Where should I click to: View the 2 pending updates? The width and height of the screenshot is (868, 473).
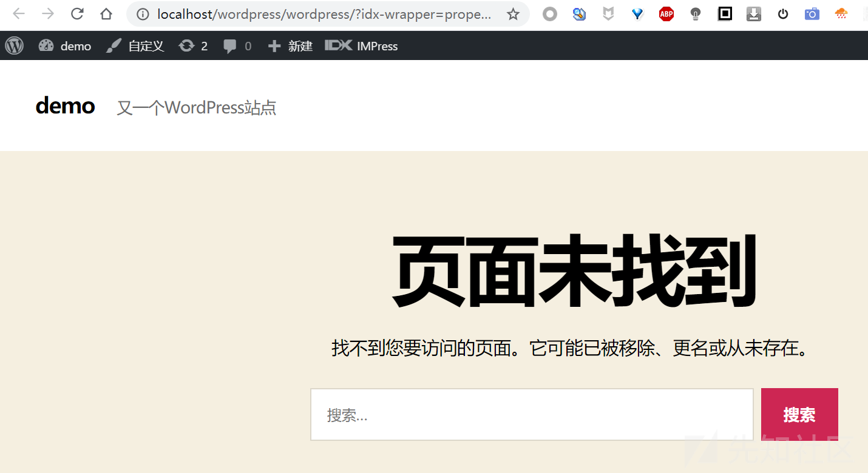[193, 46]
